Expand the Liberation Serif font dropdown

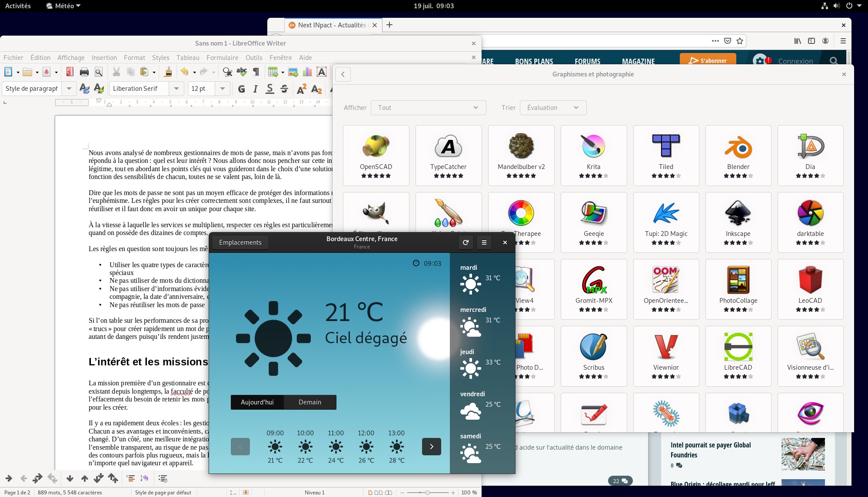[176, 89]
